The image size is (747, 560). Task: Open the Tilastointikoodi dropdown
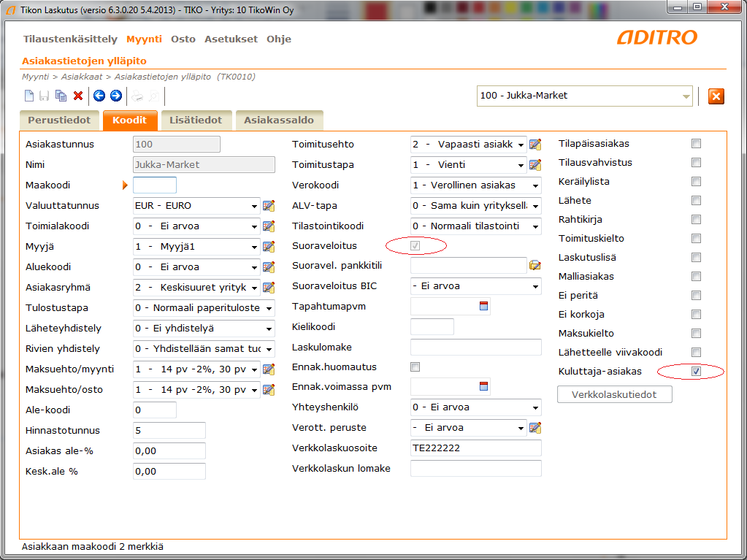point(476,226)
